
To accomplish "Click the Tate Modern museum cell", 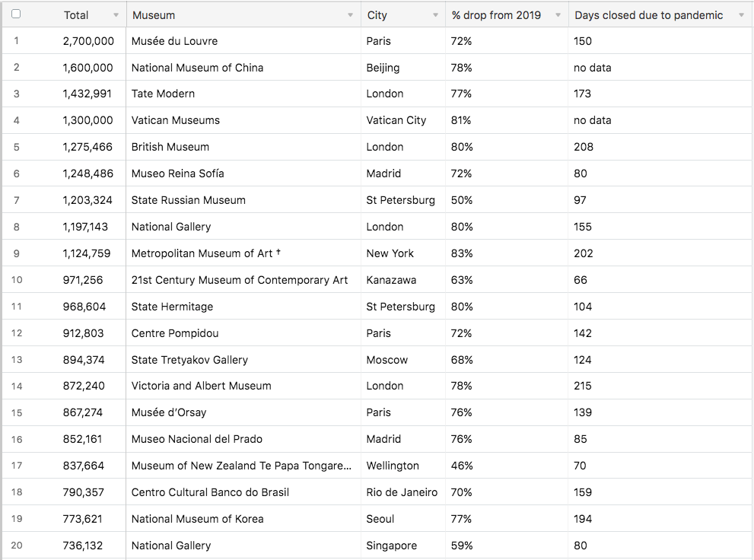I will (163, 94).
